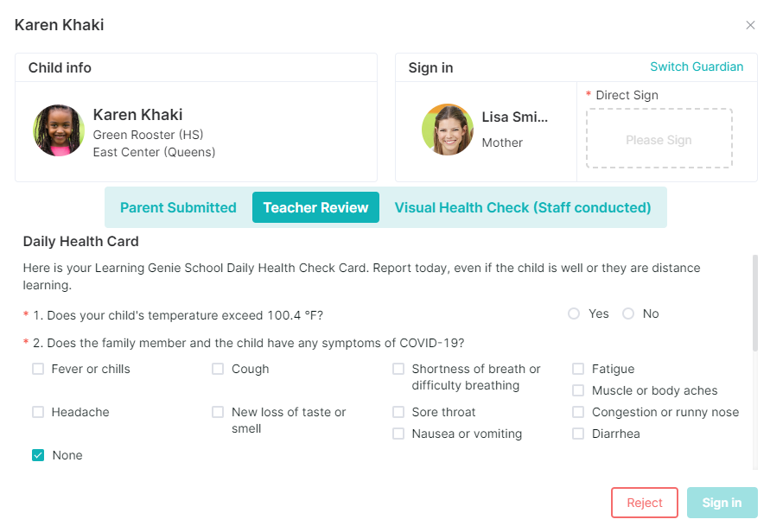Viewport: 770px width, 532px height.
Task: Click the Direct Sign signature box
Action: coord(659,139)
